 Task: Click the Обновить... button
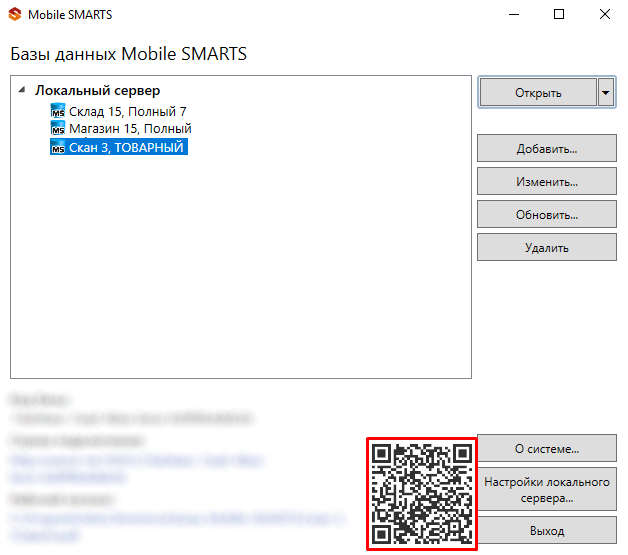click(x=547, y=214)
